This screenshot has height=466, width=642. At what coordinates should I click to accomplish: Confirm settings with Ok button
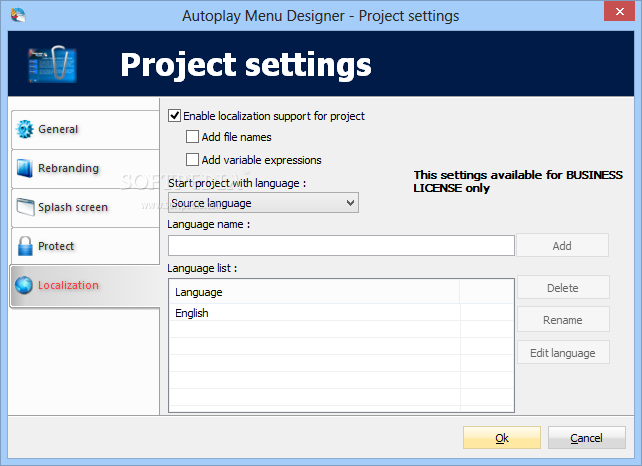(x=502, y=438)
